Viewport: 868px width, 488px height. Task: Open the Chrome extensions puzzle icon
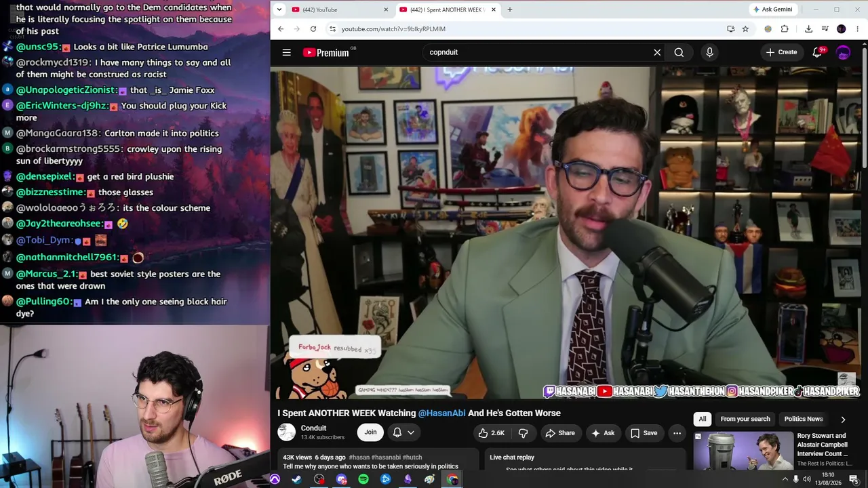tap(785, 28)
